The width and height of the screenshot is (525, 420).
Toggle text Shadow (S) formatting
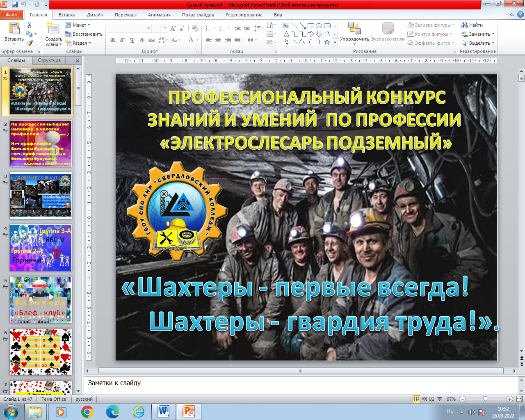[142, 40]
